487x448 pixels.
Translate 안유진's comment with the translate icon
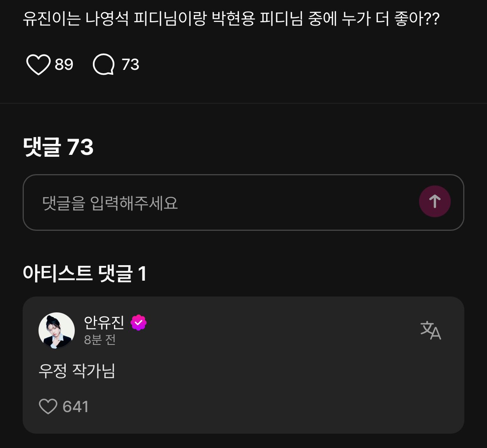click(x=431, y=330)
